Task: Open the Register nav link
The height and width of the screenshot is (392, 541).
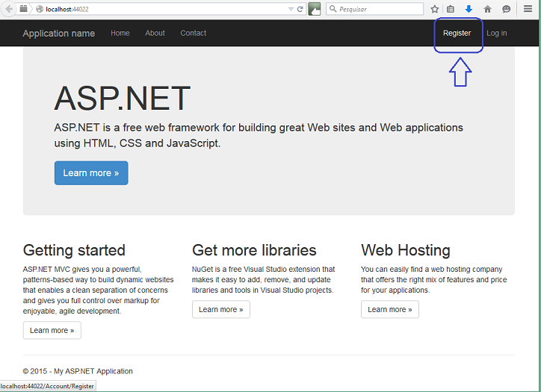Action: coord(457,33)
